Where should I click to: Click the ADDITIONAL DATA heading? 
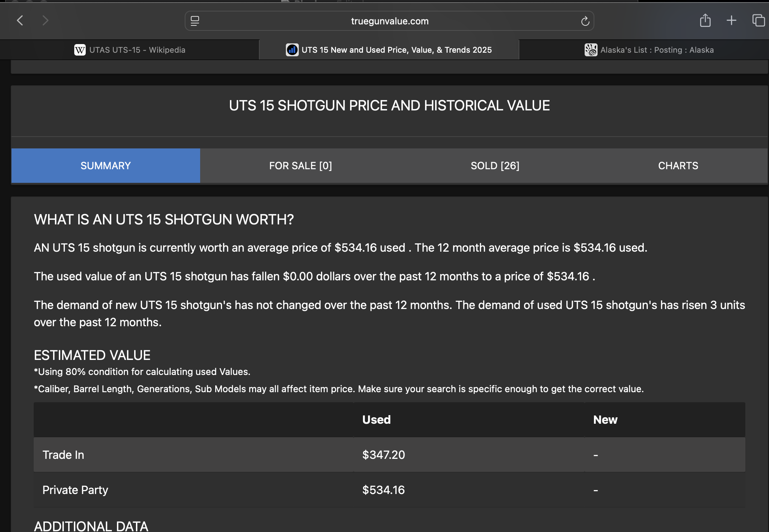pyautogui.click(x=91, y=526)
